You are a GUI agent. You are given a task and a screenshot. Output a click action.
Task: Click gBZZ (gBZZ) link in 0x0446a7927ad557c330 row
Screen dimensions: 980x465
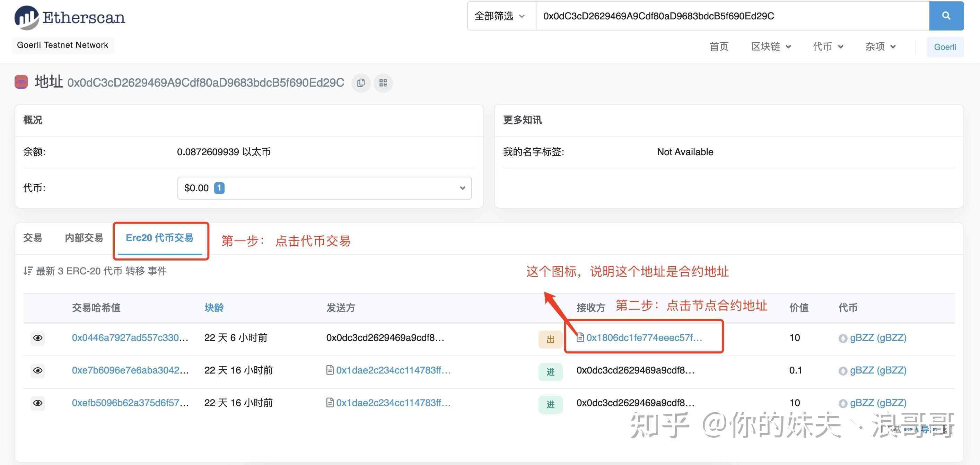point(878,337)
